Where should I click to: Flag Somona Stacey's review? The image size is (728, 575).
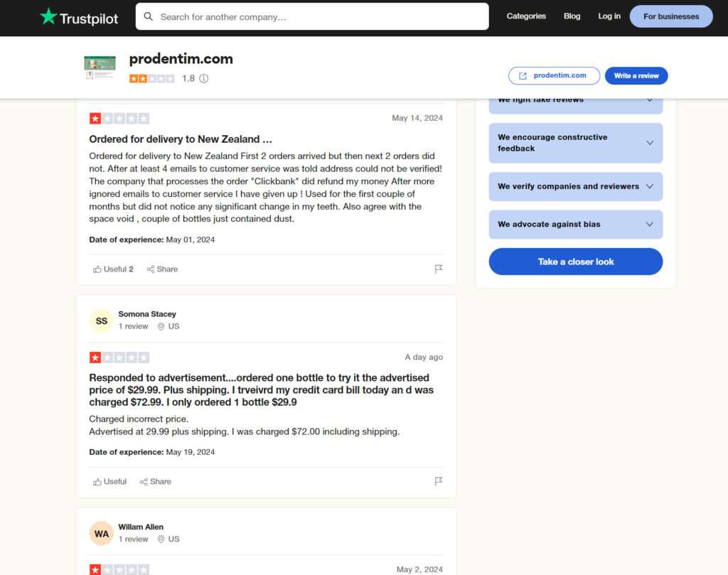click(x=439, y=482)
